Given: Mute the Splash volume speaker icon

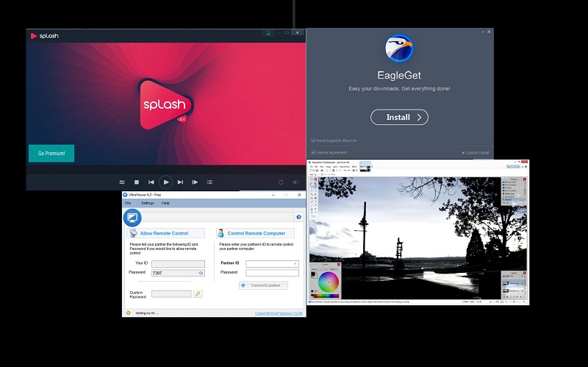Looking at the screenshot, I should [x=296, y=182].
